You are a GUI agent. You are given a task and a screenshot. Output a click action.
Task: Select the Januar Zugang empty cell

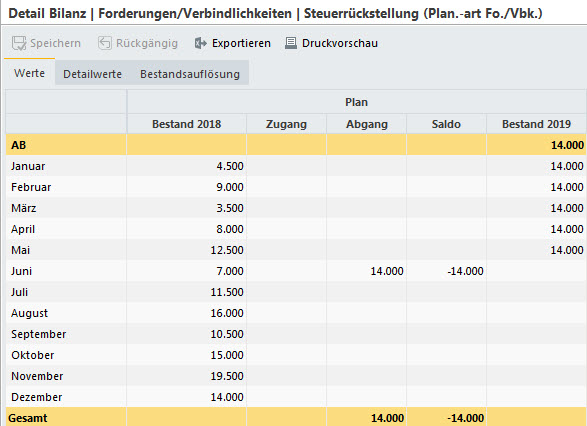click(286, 166)
